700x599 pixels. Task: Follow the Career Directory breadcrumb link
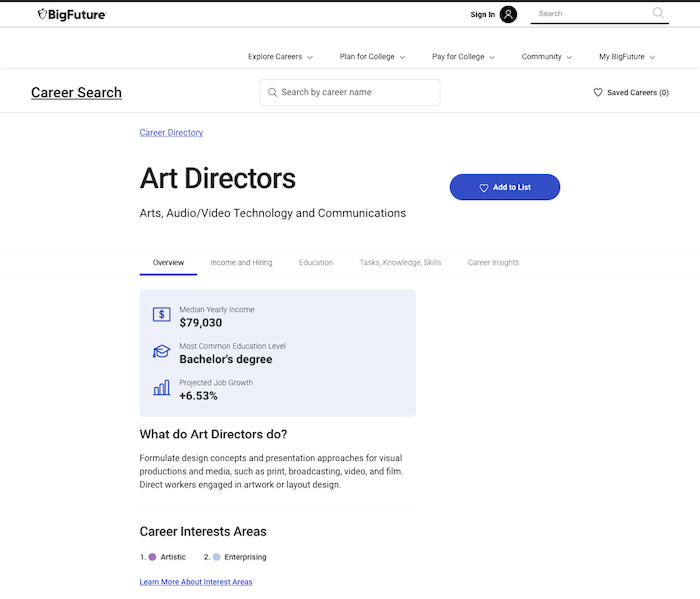(x=171, y=133)
